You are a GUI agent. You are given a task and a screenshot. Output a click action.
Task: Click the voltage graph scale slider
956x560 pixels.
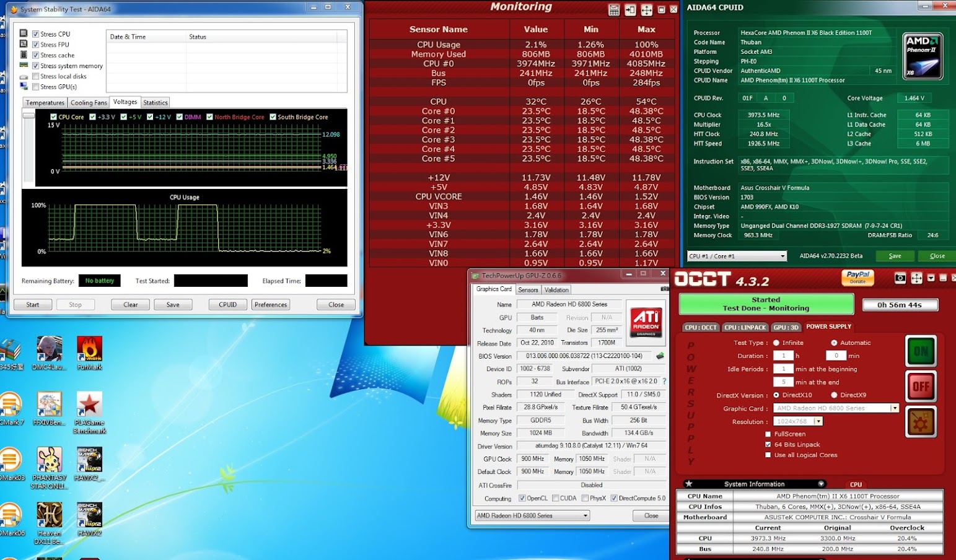click(29, 115)
